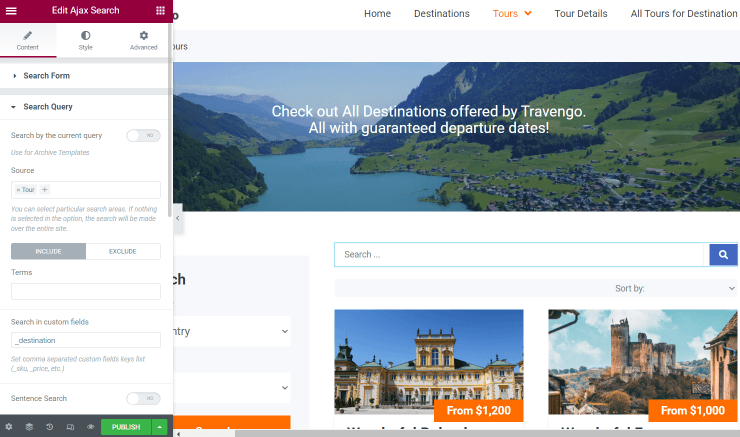Open page settings gear icon
The width and height of the screenshot is (740, 437).
click(8, 427)
